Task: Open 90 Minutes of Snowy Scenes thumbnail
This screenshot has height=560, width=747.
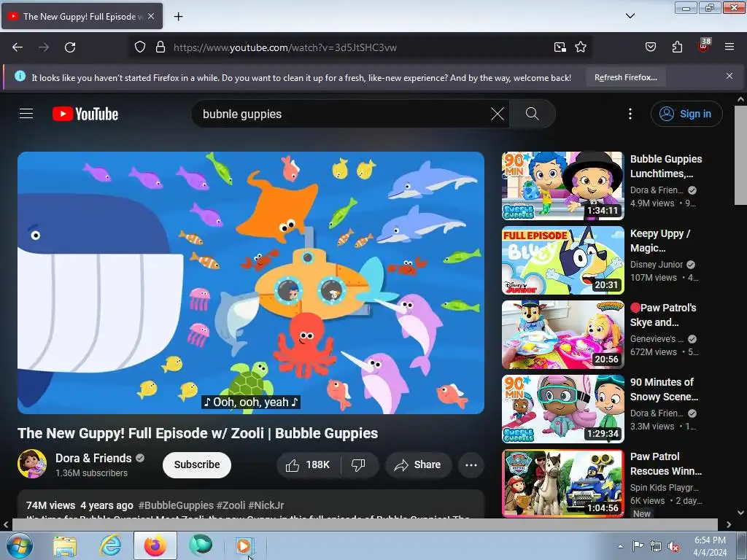Action: pyautogui.click(x=562, y=408)
